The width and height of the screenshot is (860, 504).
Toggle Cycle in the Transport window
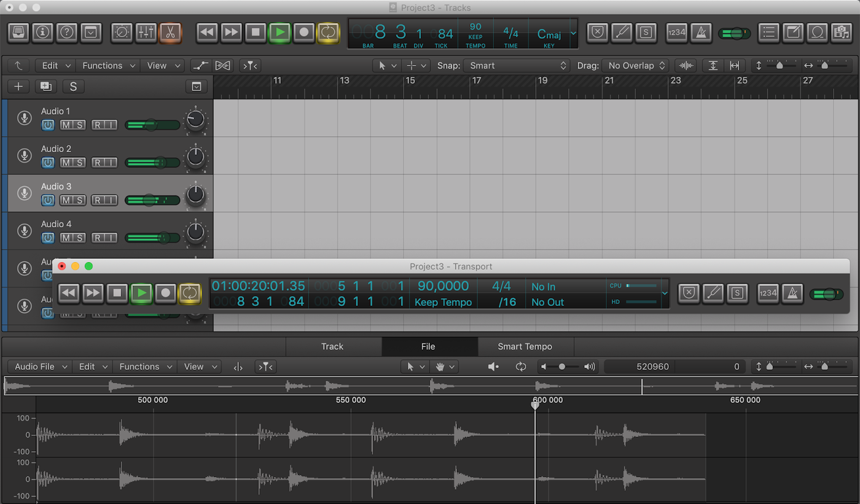190,293
